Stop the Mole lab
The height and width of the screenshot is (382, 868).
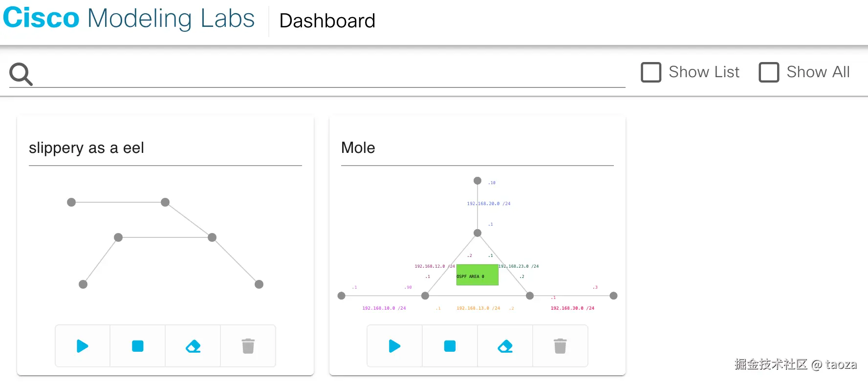[x=450, y=346]
